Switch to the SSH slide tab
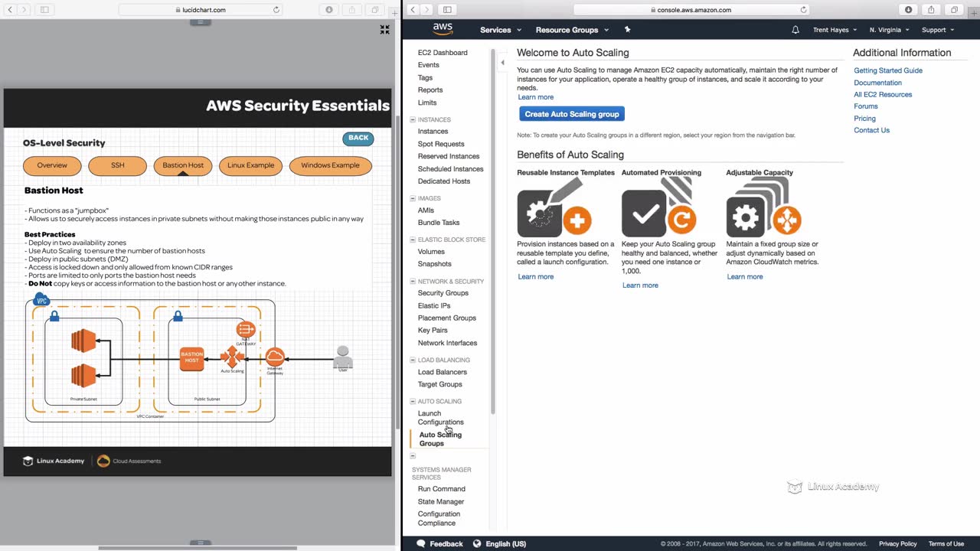The width and height of the screenshot is (980, 551). coord(117,165)
